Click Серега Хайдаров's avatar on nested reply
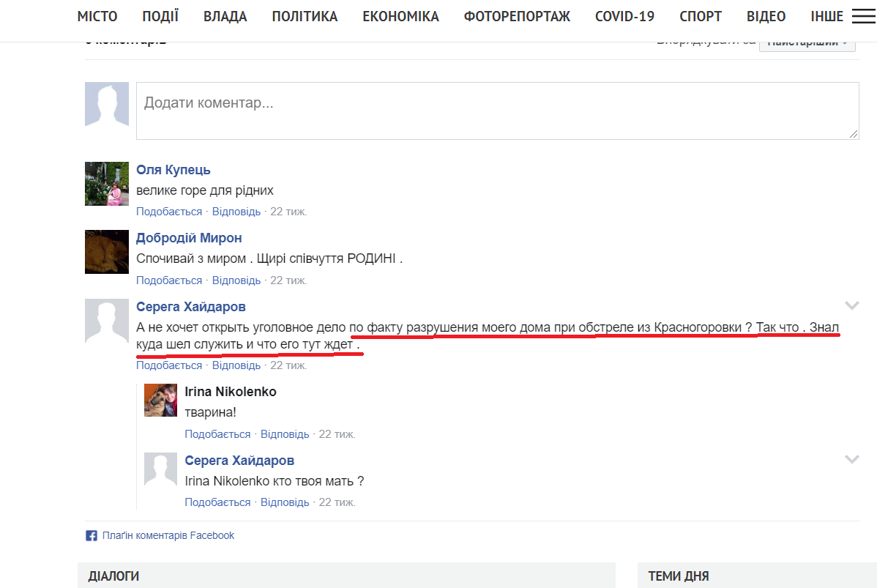This screenshot has width=877, height=588. pos(160,469)
